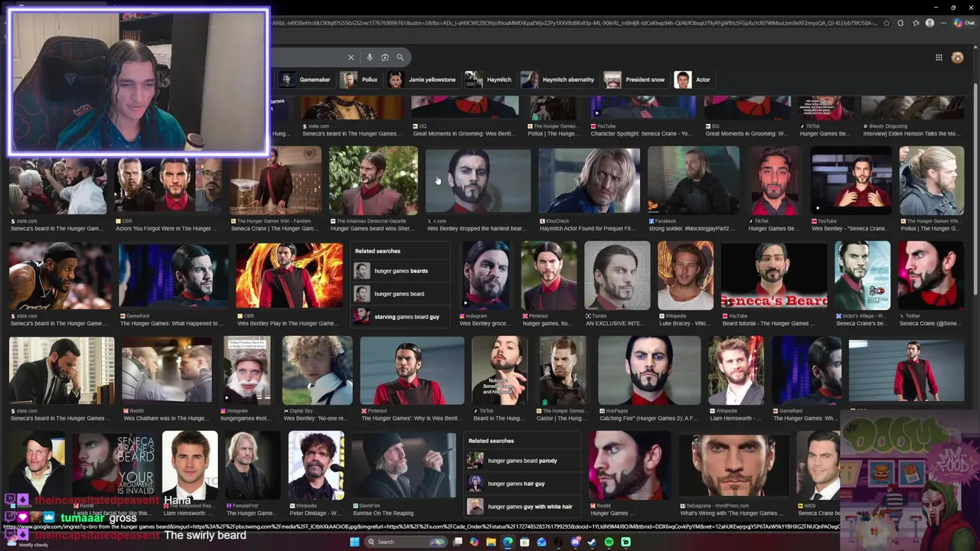Select the Haymitch filter chip

pos(489,80)
